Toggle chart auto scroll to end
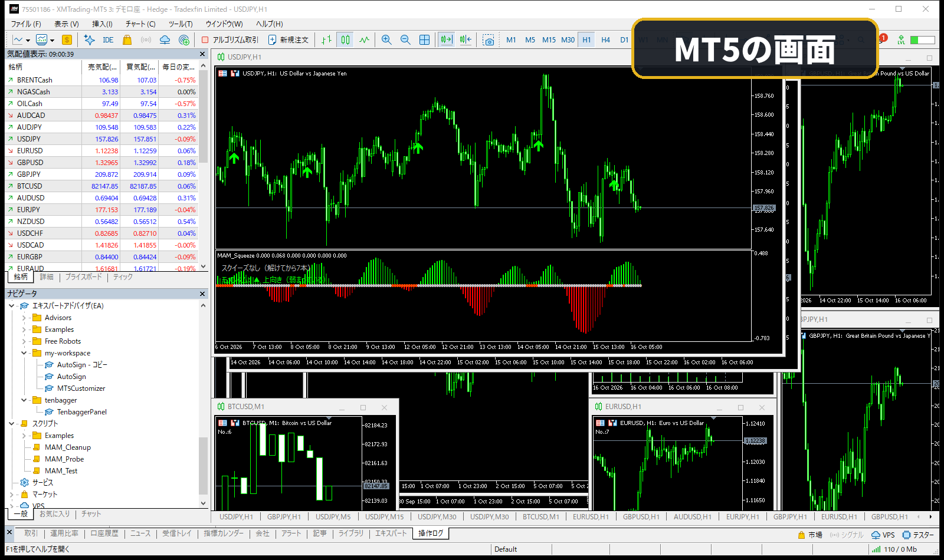 click(447, 40)
